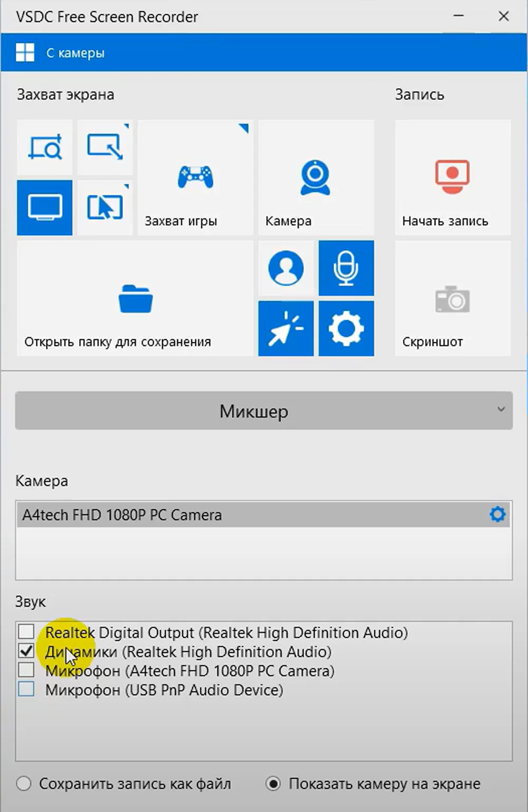528x812 pixels.
Task: Click the Начать запись button
Action: click(x=452, y=178)
